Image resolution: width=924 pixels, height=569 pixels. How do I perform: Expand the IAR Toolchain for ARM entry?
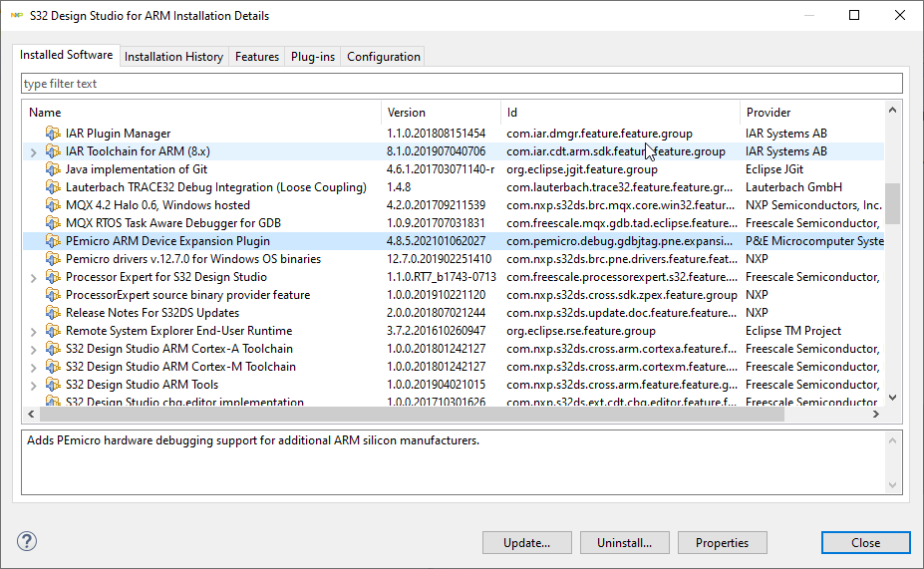[34, 151]
